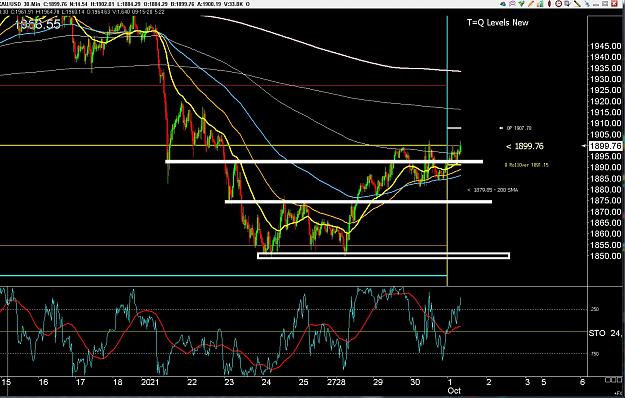
Task: Click the teal cloud icon in top toolbar
Action: coord(503,4)
